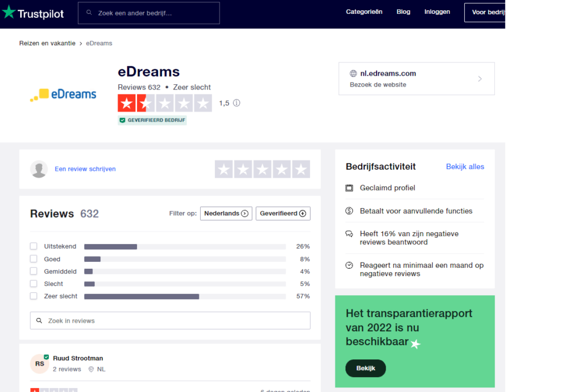This screenshot has height=392, width=587.
Task: Click the location pin icon next to NL
Action: (x=91, y=369)
